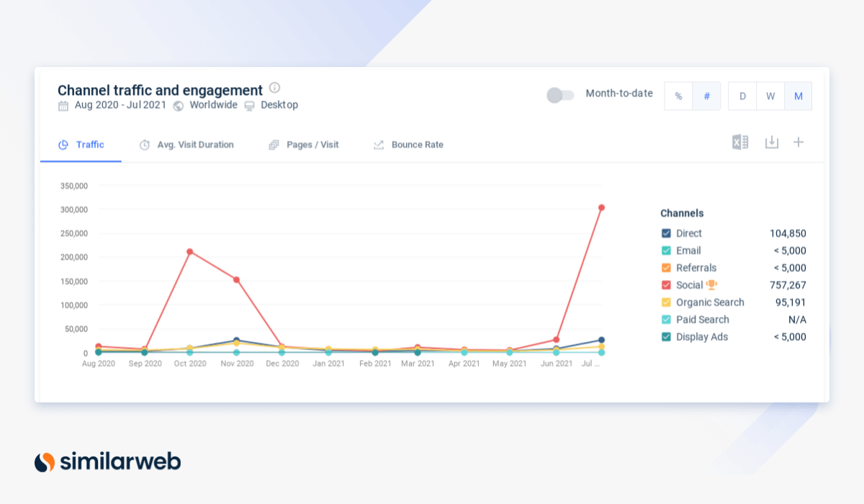Click the Jul 2021 Social data point
This screenshot has width=864, height=504.
tap(601, 207)
